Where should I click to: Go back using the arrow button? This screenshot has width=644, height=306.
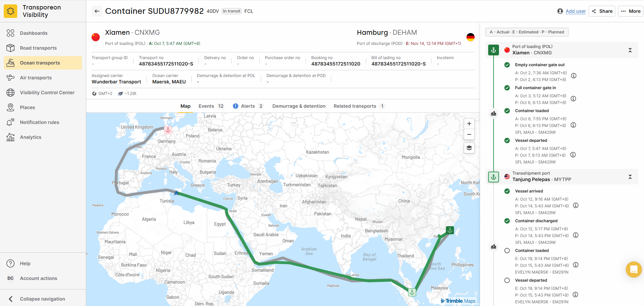click(97, 11)
